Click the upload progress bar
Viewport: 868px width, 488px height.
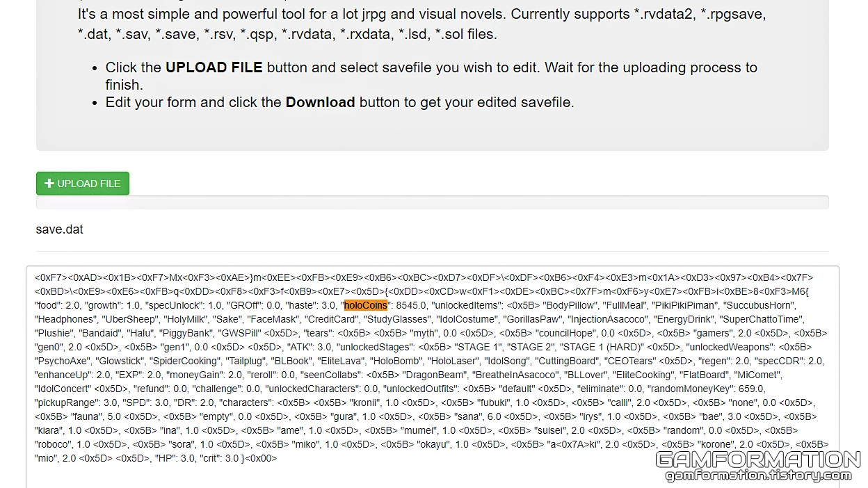pos(432,202)
